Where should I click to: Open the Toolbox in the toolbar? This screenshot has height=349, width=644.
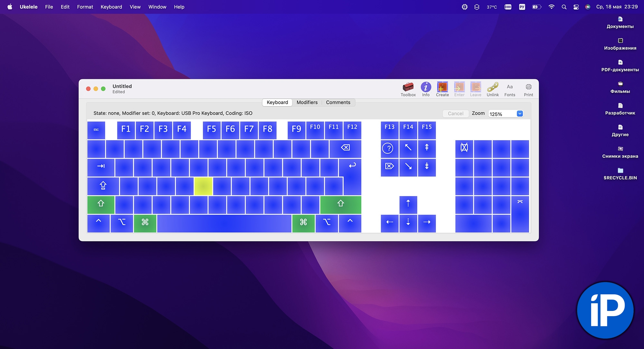(x=408, y=89)
